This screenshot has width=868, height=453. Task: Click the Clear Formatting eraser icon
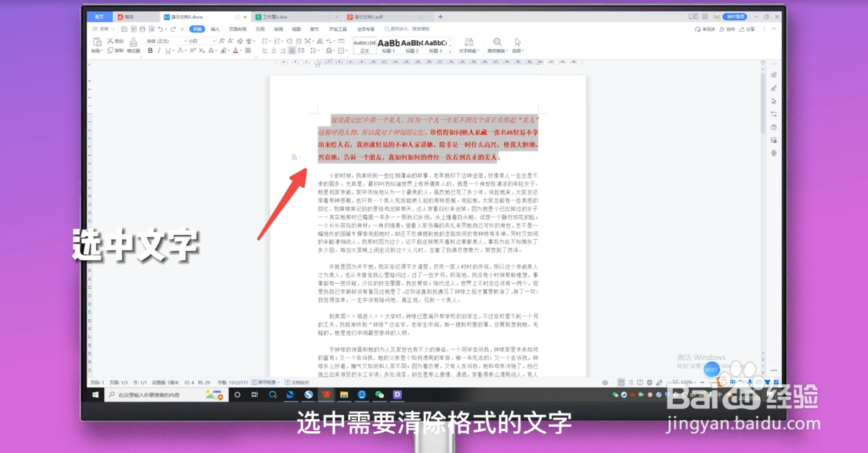[x=240, y=41]
